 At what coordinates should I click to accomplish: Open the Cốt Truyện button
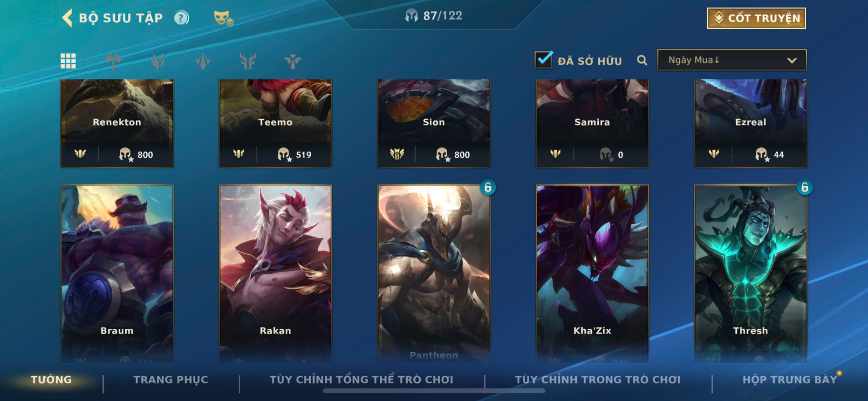pos(756,18)
